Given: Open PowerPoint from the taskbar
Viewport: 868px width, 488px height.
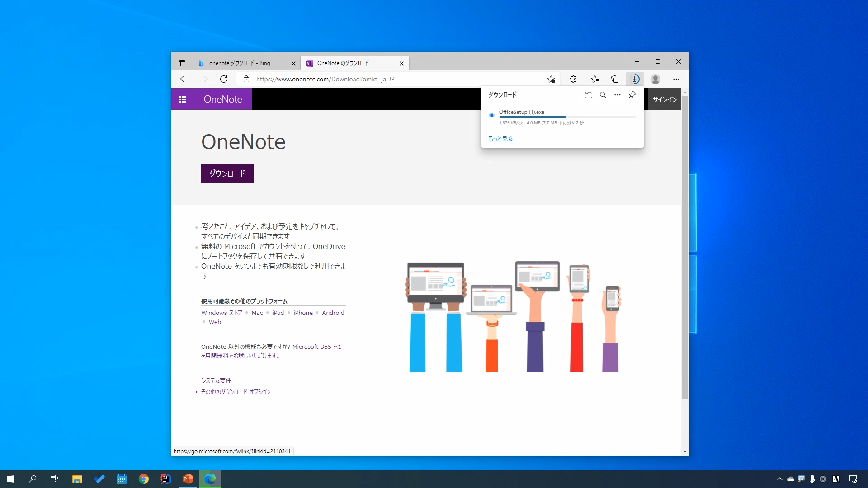Looking at the screenshot, I should (x=188, y=479).
